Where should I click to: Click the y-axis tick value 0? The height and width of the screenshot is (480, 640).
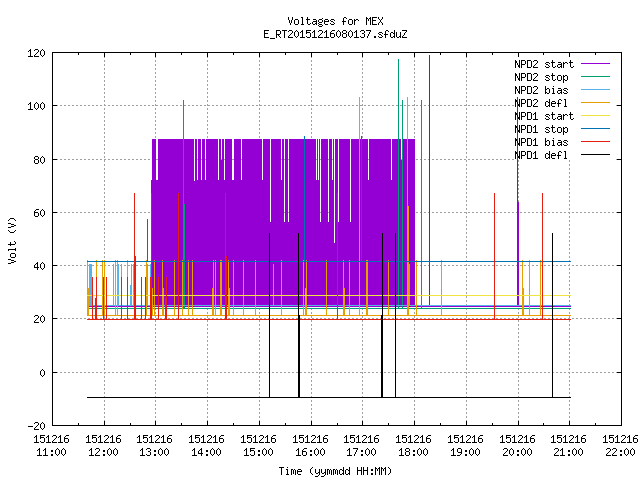pos(42,373)
